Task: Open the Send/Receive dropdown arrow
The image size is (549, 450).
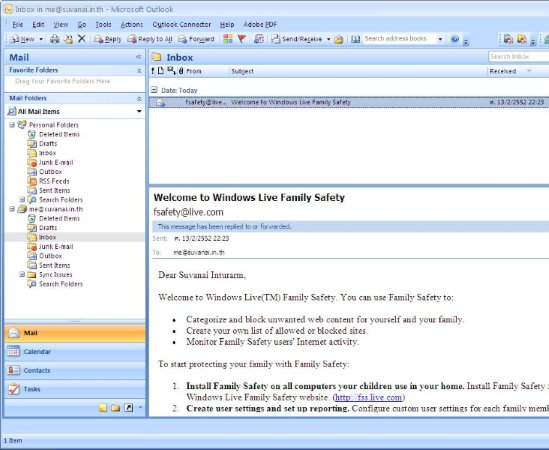Action: pyautogui.click(x=328, y=39)
